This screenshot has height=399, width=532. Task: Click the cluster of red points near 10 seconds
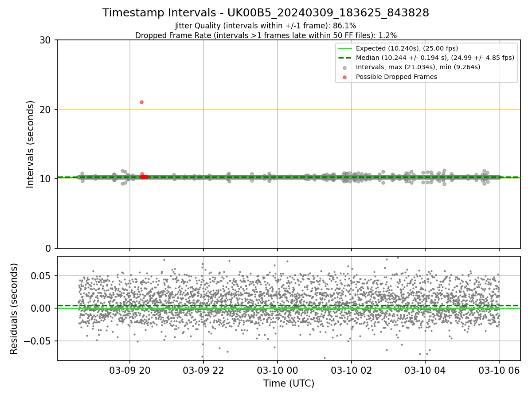(144, 177)
